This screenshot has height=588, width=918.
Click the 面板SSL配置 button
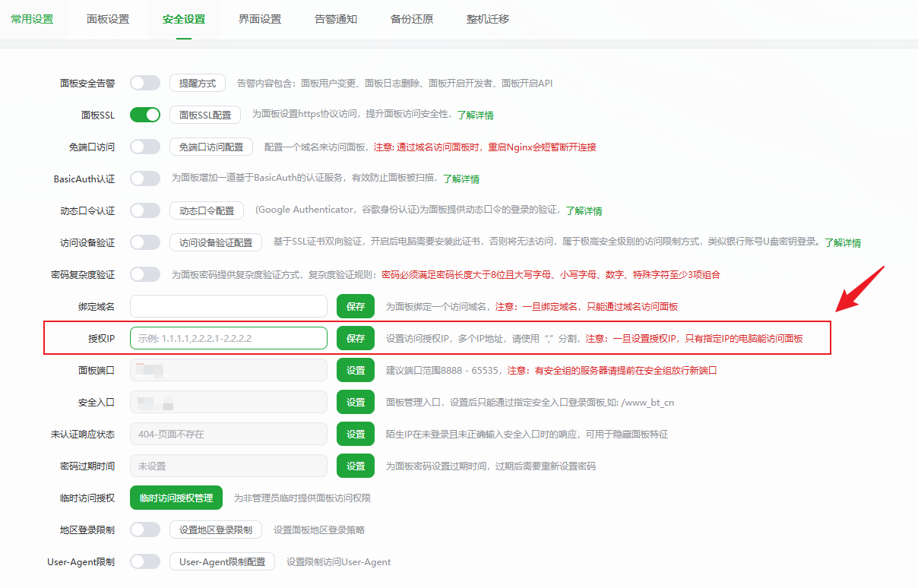pos(205,115)
